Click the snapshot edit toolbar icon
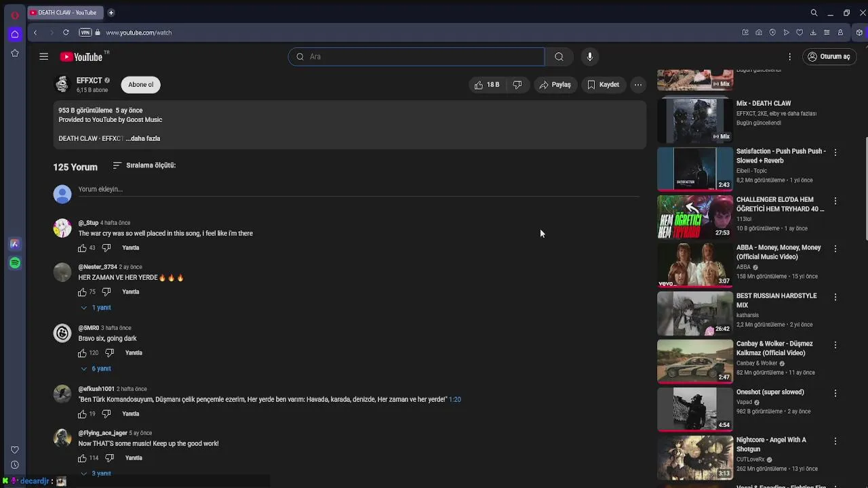 [x=745, y=33]
